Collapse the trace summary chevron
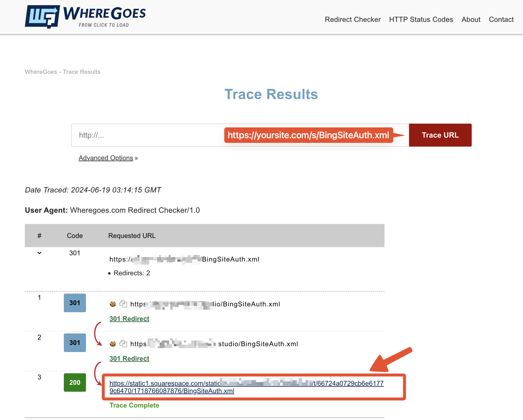Screen dimensions: 523x420 point(39,253)
